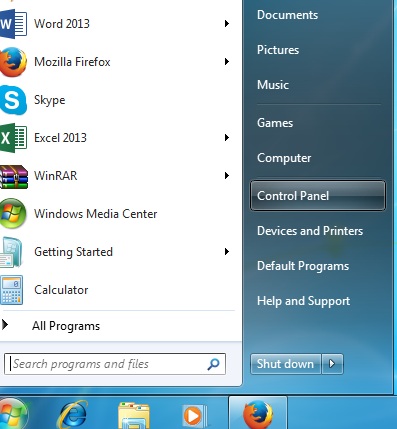Open Internet Explorer from the taskbar
The height and width of the screenshot is (429, 397).
pos(72,415)
